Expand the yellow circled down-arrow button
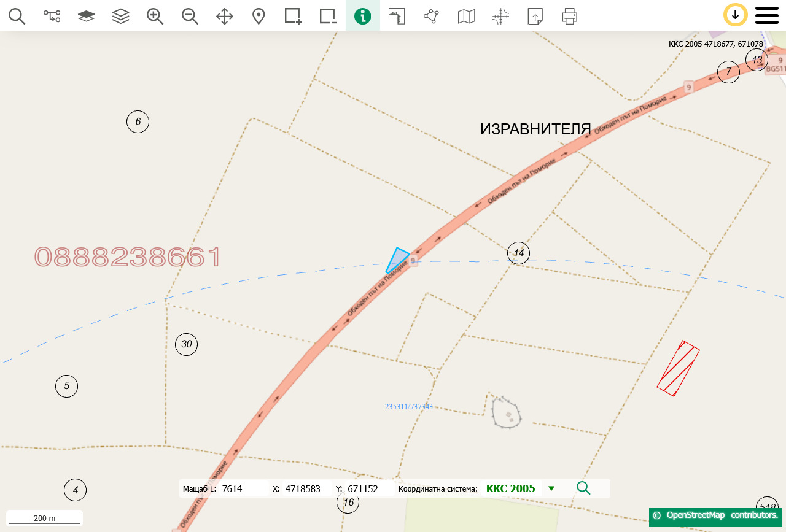Image resolution: width=786 pixels, height=532 pixels. tap(735, 15)
